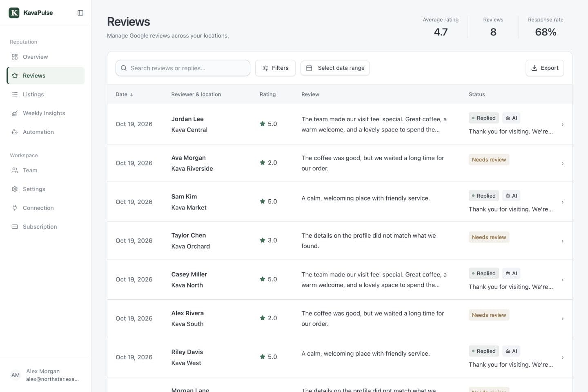Expand Ava Morgan's review with chevron
Screen dimensions: 588x392
coord(563,163)
